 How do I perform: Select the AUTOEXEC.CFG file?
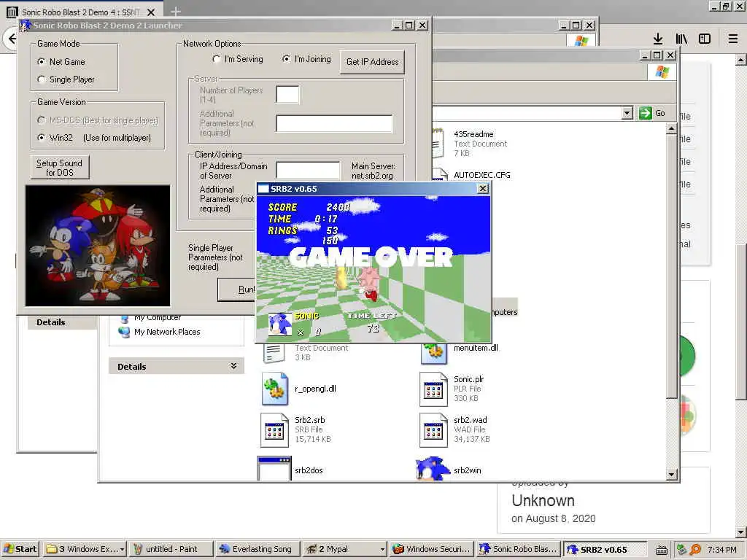coord(481,175)
